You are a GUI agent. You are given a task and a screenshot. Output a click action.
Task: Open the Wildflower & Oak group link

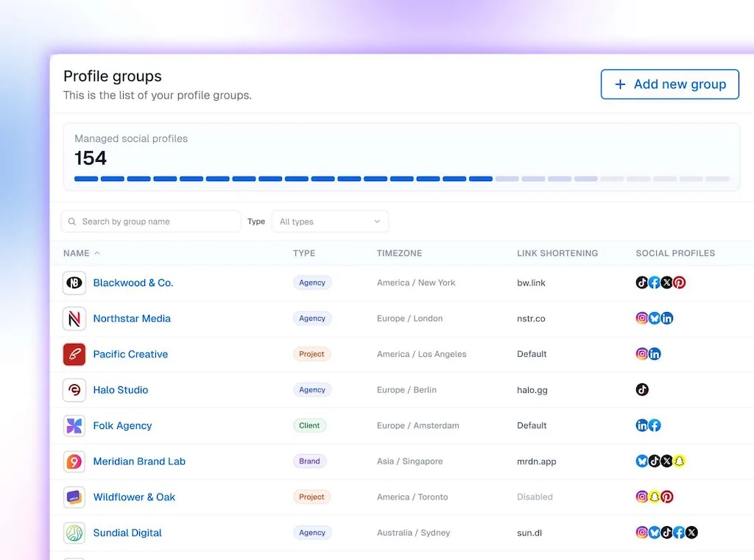pyautogui.click(x=134, y=497)
